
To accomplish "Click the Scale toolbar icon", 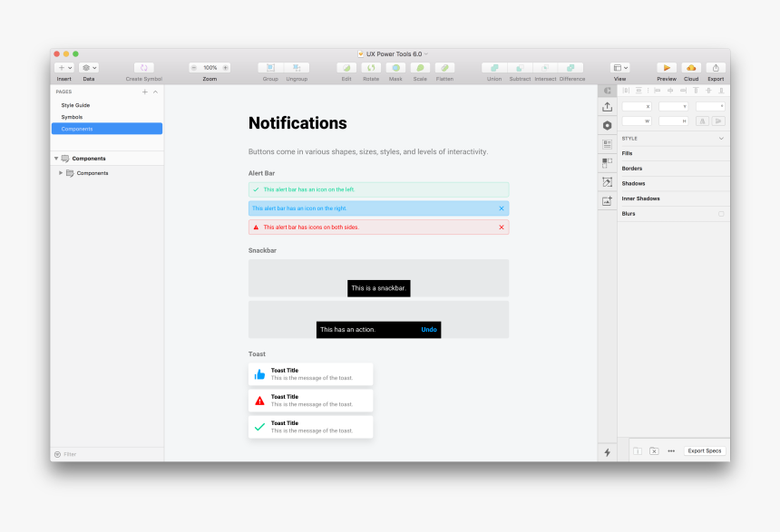I will click(x=420, y=68).
